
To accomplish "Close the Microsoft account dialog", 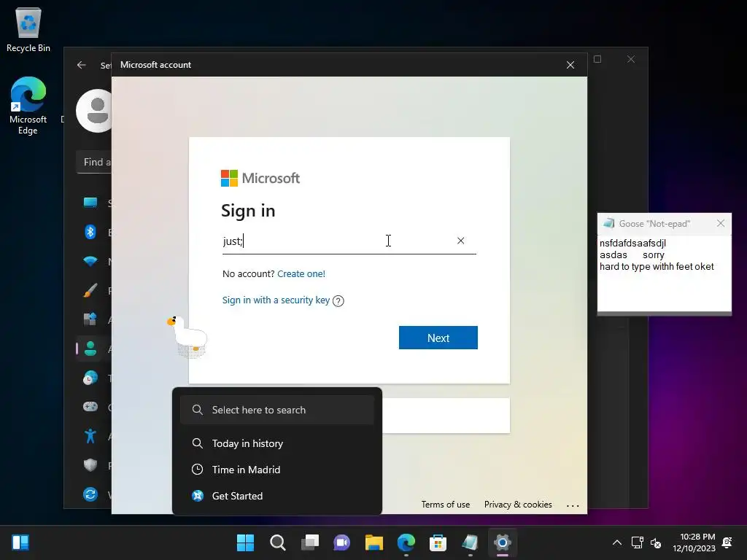I will tap(570, 65).
